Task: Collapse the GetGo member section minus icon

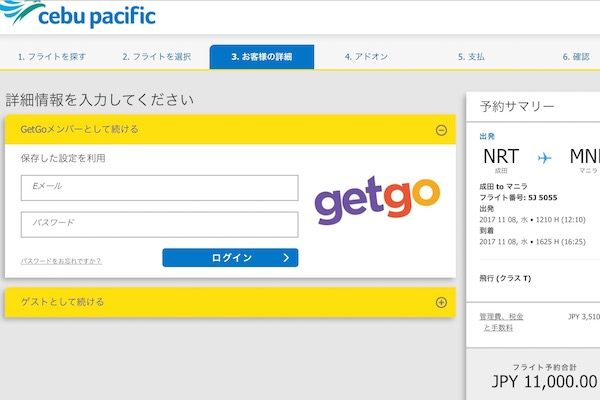Action: pos(441,130)
